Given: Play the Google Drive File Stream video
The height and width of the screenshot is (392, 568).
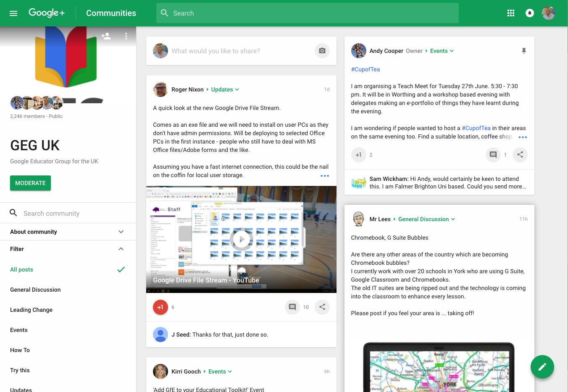Looking at the screenshot, I should pyautogui.click(x=241, y=240).
